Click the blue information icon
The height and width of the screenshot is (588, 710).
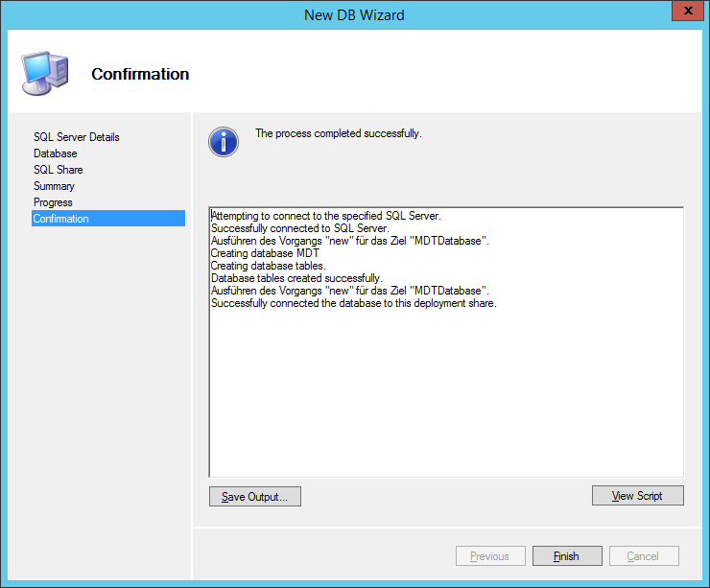click(223, 142)
